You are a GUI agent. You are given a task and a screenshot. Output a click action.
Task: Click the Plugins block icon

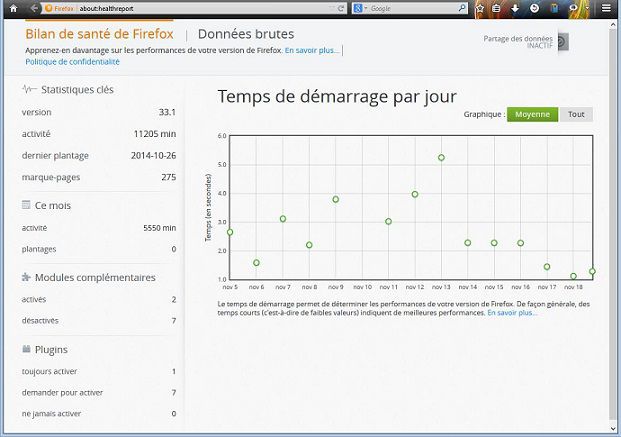[26, 349]
